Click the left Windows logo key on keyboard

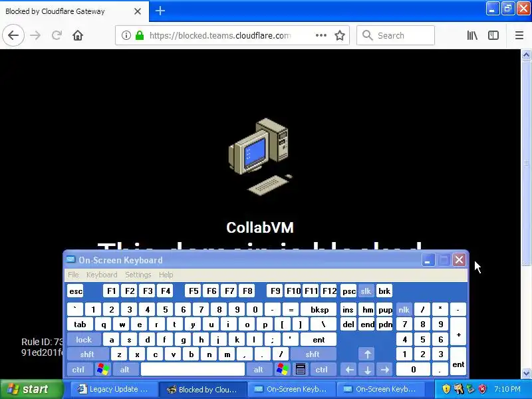(103, 370)
